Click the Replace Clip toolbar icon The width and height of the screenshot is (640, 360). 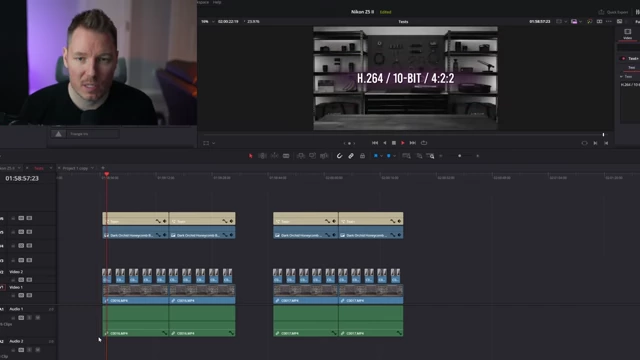(324, 156)
